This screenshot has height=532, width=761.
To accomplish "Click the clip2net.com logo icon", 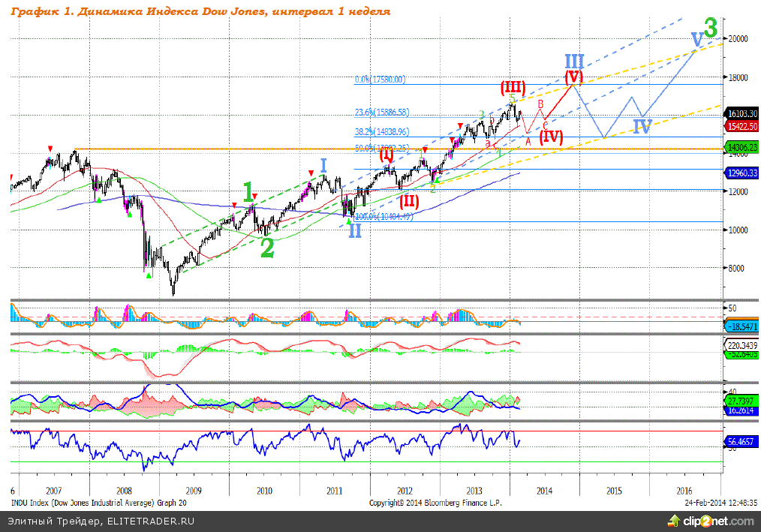I will pyautogui.click(x=672, y=521).
